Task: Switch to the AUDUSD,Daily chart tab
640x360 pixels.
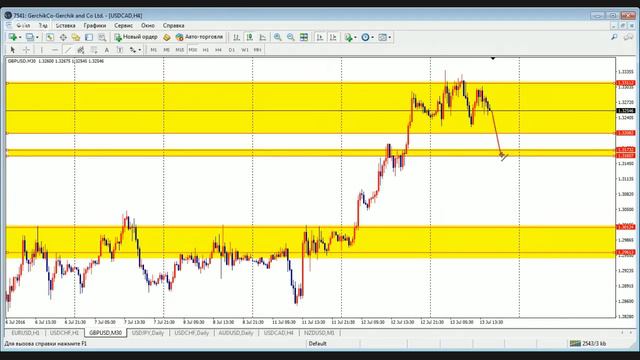Action: [x=236, y=333]
